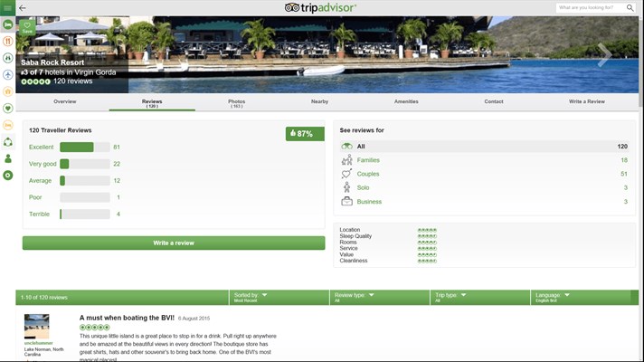Click the TripAdvisor owl logo

click(x=292, y=7)
